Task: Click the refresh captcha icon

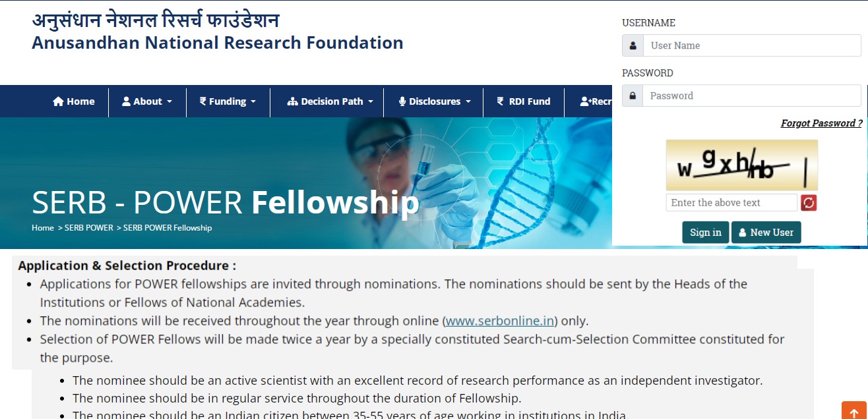Action: (809, 203)
